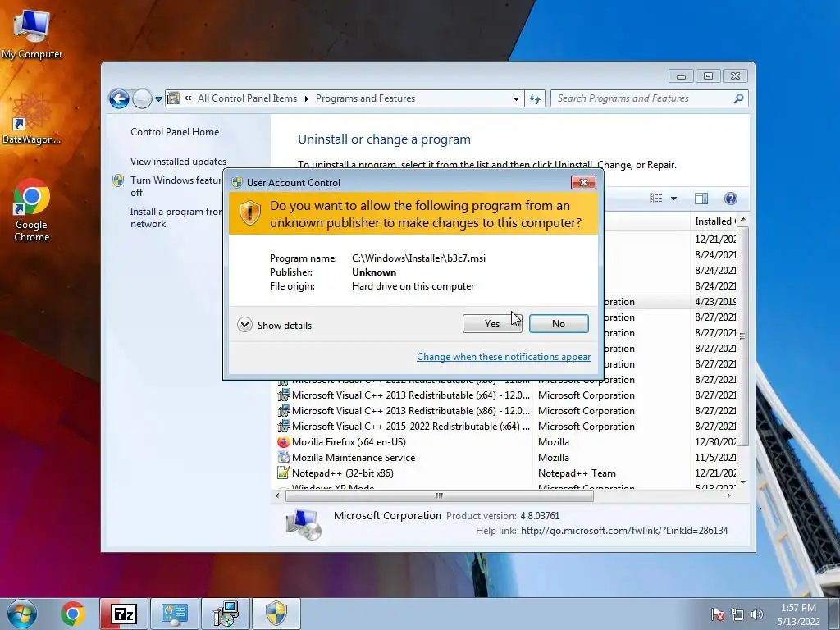Click Yes in User Account Control dialog

tap(492, 323)
